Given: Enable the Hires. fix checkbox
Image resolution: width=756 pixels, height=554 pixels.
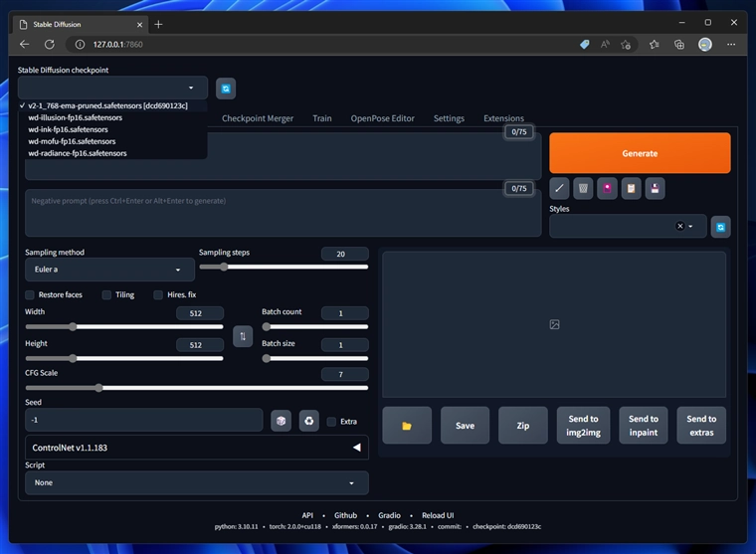Looking at the screenshot, I should (158, 294).
